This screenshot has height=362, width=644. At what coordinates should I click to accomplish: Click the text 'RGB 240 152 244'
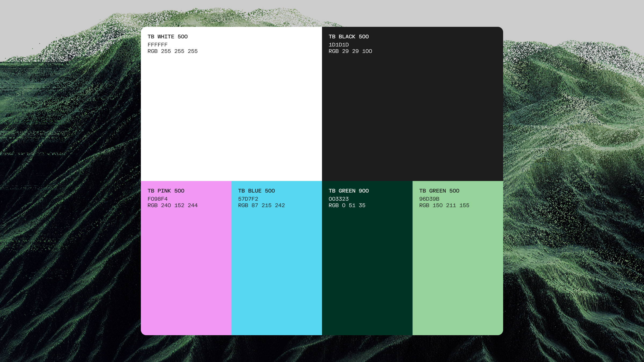click(x=173, y=205)
